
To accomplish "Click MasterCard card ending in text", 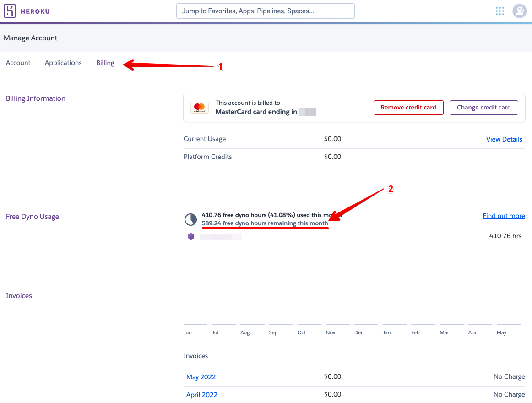I will (256, 112).
